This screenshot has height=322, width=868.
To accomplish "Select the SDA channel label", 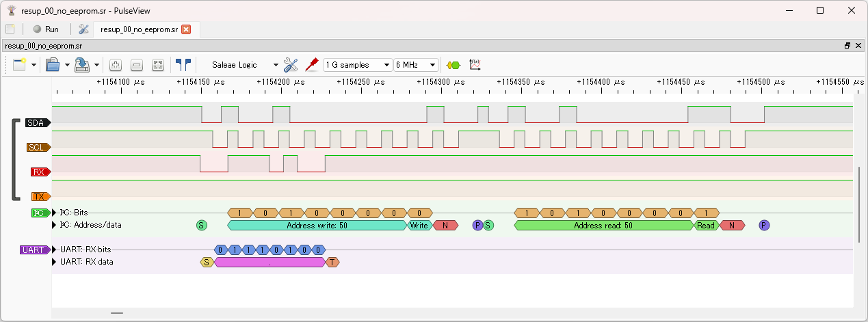I will (38, 123).
